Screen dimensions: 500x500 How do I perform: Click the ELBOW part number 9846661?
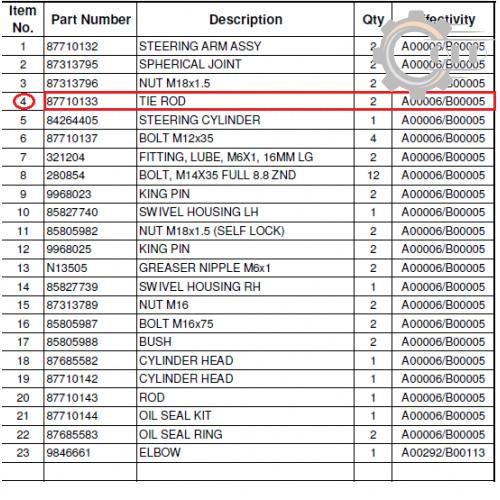(x=68, y=453)
